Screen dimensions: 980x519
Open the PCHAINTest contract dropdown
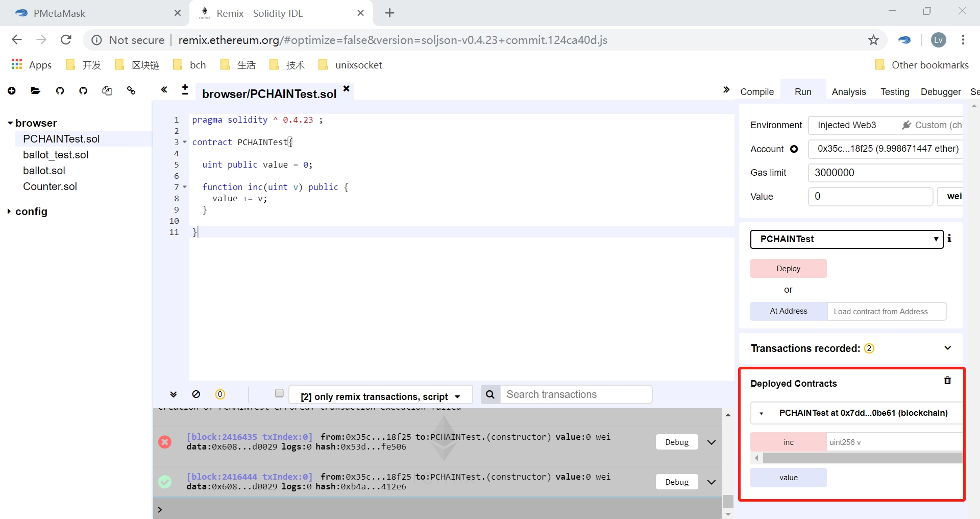tap(846, 239)
